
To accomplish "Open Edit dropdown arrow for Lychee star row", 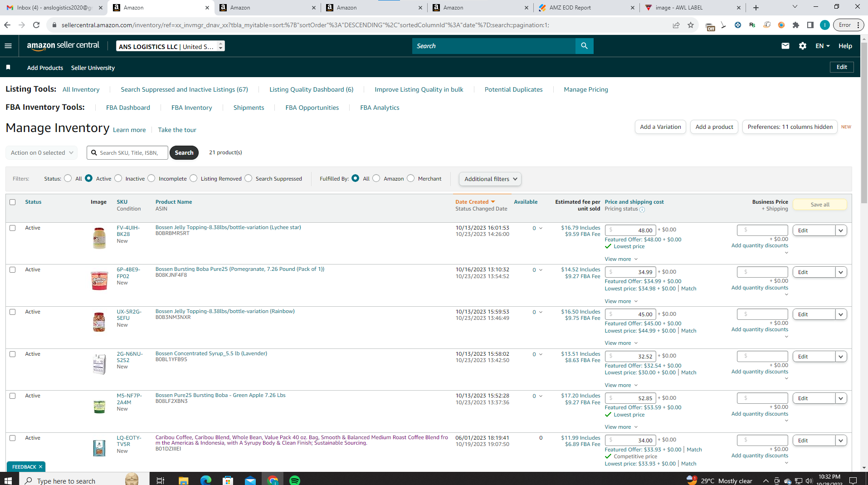I will pyautogui.click(x=841, y=230).
